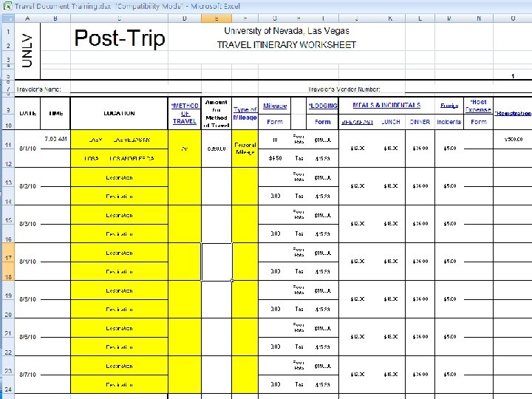Screen dimensions: 532x399
Task: Click lunch amount in the 8/7/10 row
Action: (x=391, y=375)
